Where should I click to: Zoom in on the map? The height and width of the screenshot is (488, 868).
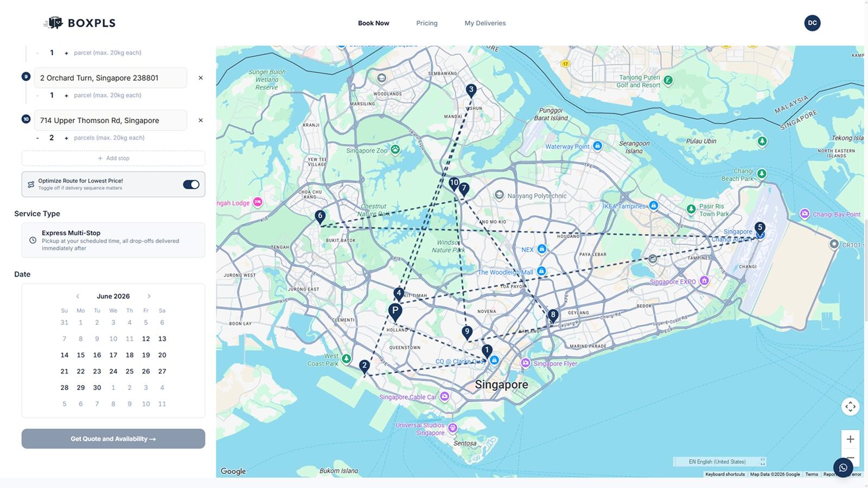click(x=850, y=439)
